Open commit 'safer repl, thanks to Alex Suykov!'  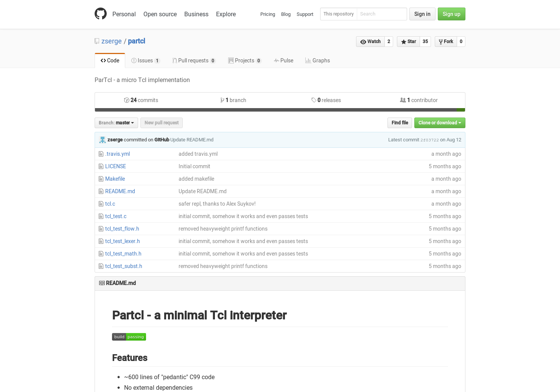click(x=217, y=204)
